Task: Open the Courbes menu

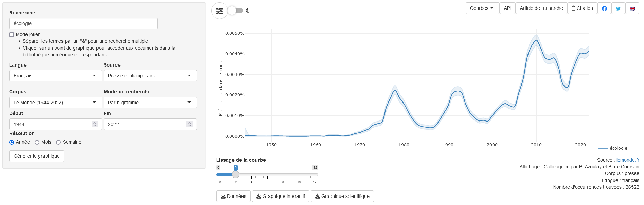Action: [482, 8]
